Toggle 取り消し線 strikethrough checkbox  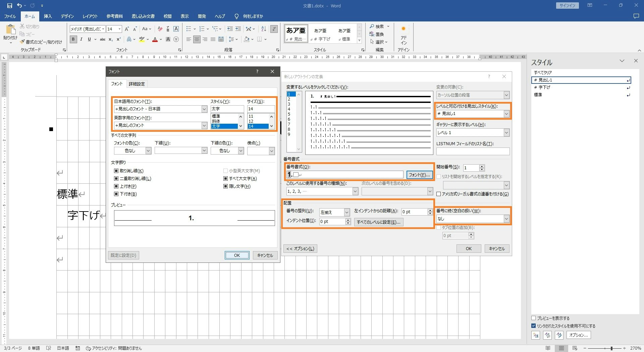pyautogui.click(x=116, y=171)
